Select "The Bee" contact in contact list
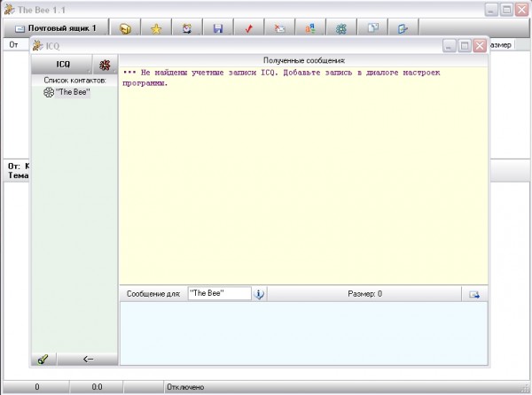This screenshot has height=395, width=532. (x=73, y=92)
